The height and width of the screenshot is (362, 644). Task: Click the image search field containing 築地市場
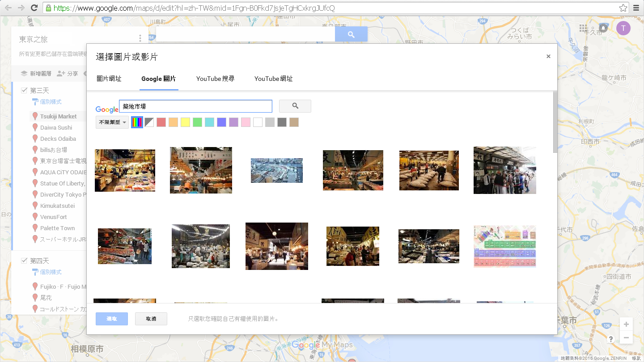pos(195,106)
